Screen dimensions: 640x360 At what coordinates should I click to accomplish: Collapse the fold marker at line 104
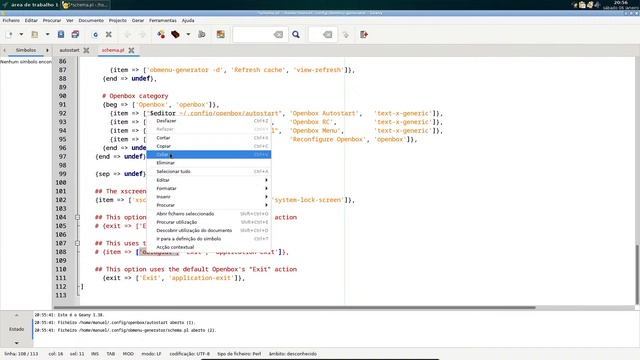(77, 218)
